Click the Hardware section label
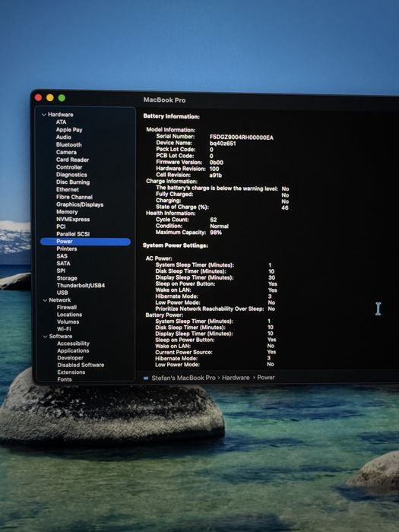Screen dimensions: 399x532 pyautogui.click(x=61, y=115)
